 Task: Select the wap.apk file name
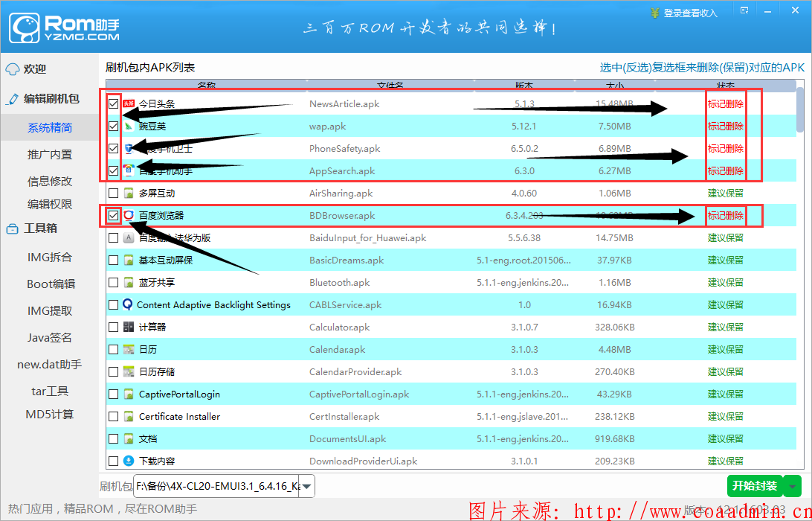328,127
